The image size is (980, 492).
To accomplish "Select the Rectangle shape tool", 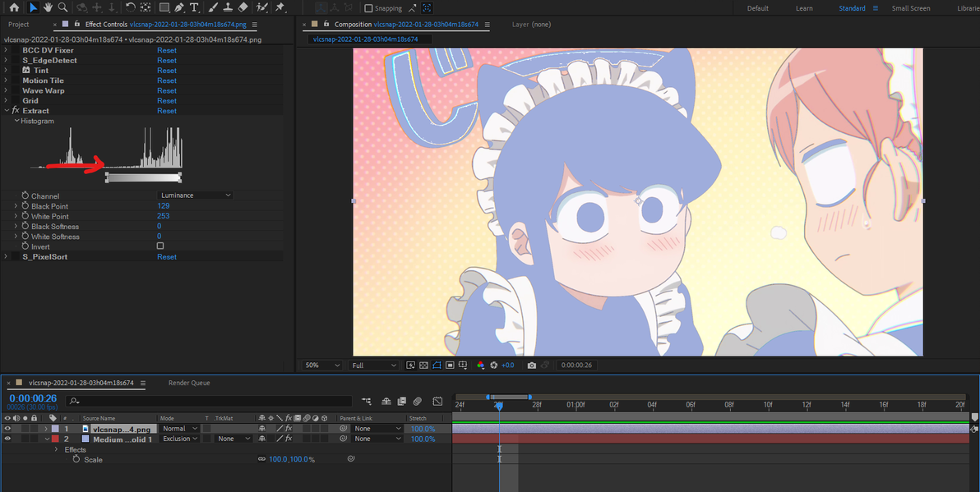I will (164, 7).
